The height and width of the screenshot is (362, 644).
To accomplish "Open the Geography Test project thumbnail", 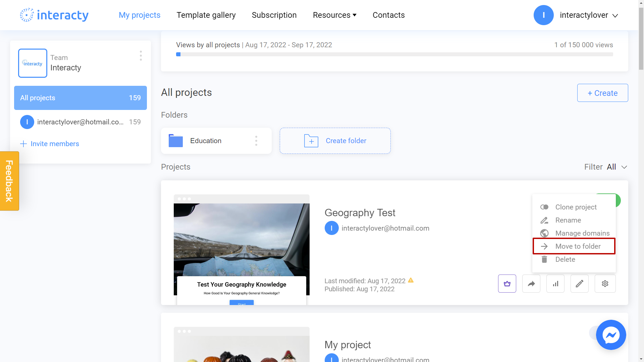I will coord(241,248).
